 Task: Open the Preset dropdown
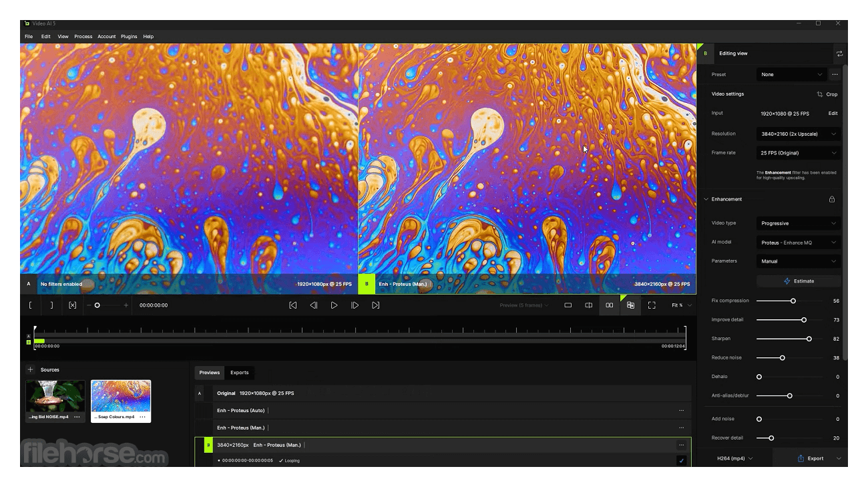point(792,74)
